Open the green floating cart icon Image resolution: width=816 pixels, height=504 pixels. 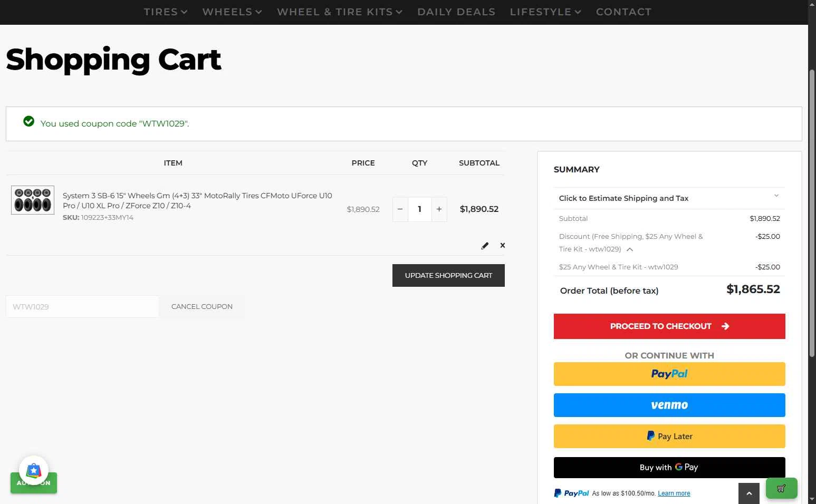click(x=781, y=488)
